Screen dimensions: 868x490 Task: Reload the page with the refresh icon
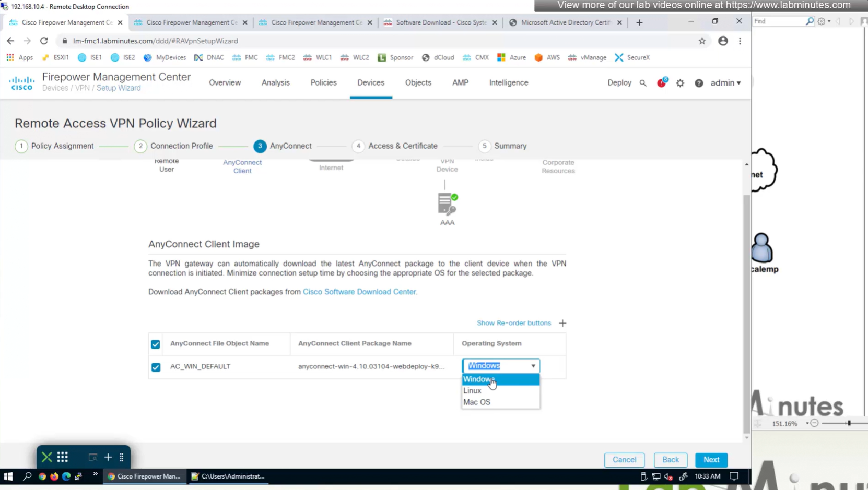(x=44, y=41)
